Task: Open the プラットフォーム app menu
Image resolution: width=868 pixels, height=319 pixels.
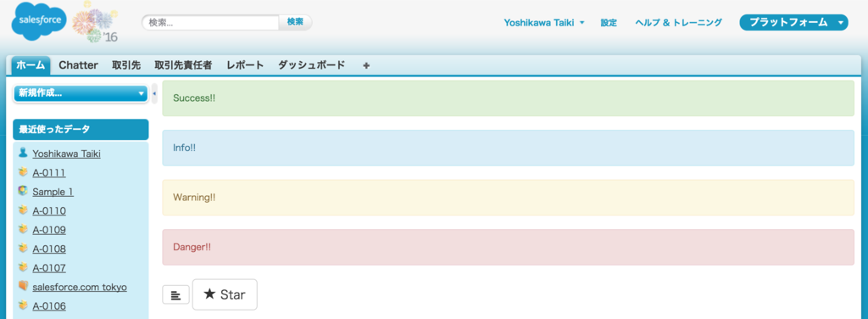Action: (x=793, y=22)
